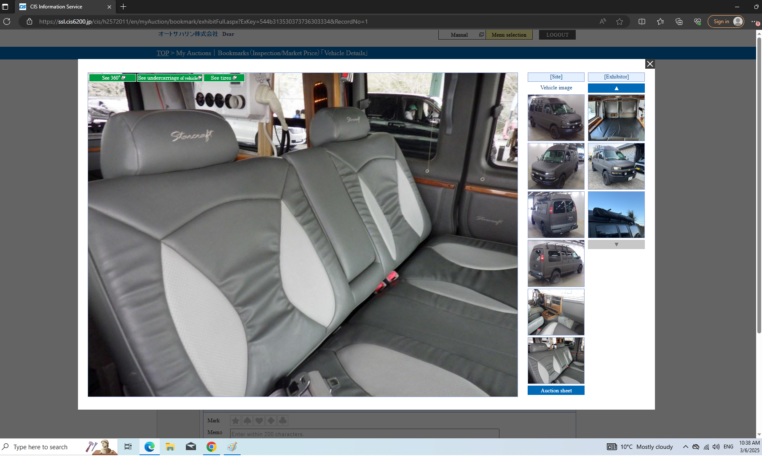Screen dimensions: 762x456
Task: Open the Read aloud icon in address bar
Action: 603,21
